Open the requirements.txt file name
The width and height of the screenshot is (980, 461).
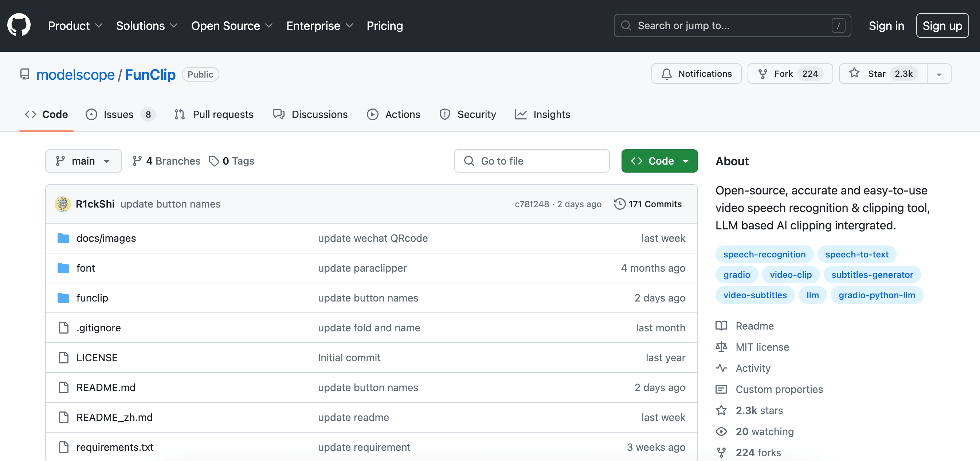115,447
